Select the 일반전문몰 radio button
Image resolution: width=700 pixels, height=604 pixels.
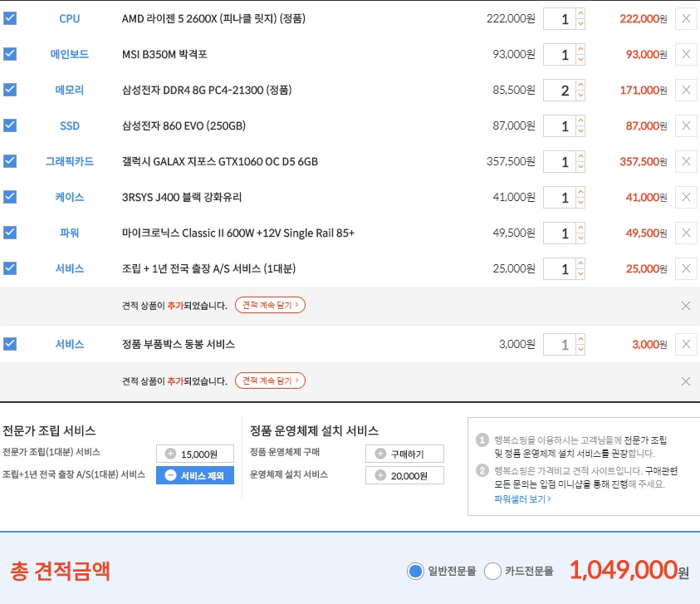pyautogui.click(x=415, y=571)
